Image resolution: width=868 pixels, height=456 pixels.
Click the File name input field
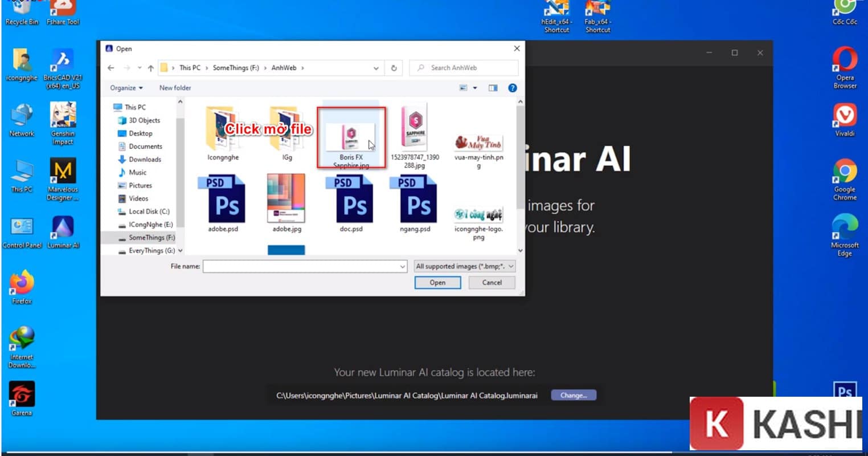click(x=301, y=266)
